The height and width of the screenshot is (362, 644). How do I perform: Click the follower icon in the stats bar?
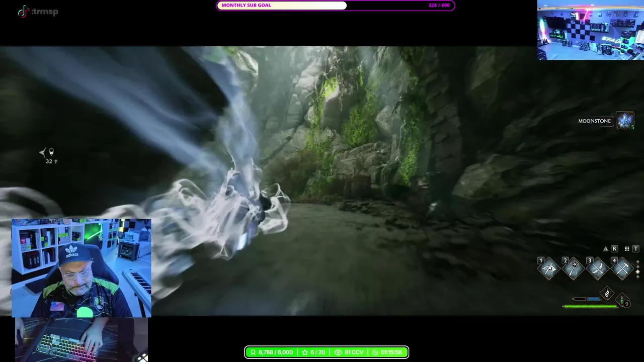point(253,352)
